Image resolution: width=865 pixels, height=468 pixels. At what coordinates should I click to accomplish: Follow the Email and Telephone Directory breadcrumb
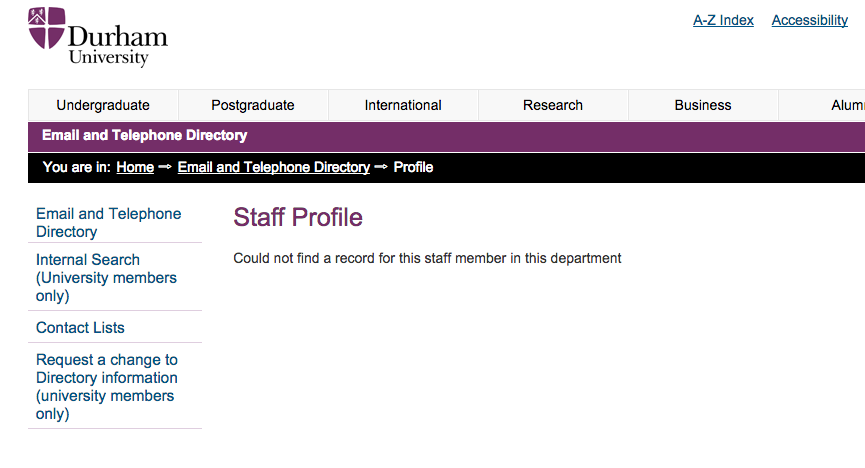274,167
